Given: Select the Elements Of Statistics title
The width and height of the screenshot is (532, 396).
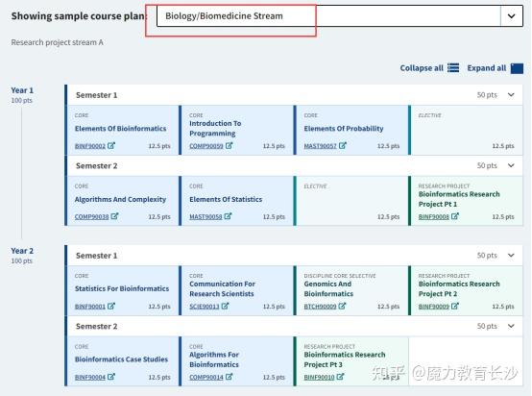Looking at the screenshot, I should 226,199.
